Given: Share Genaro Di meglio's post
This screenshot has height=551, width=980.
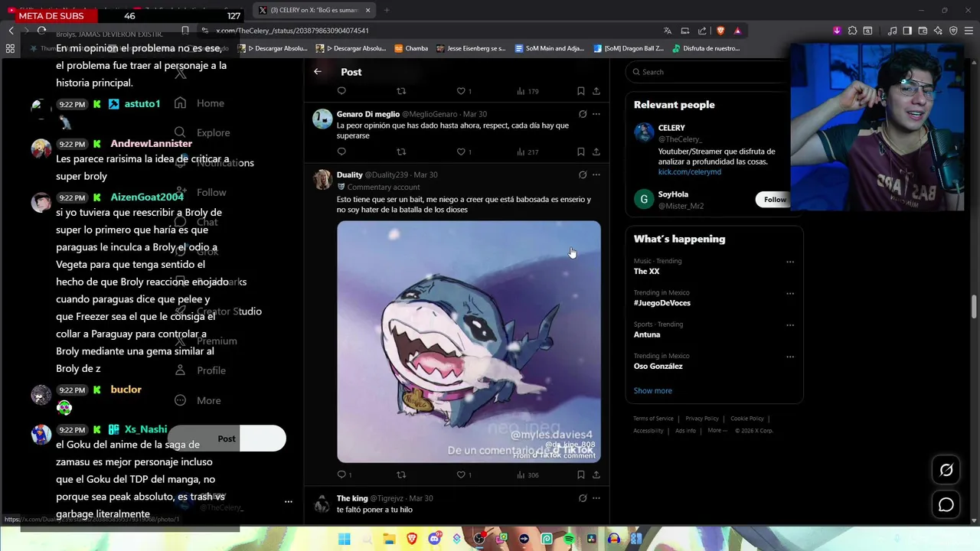Looking at the screenshot, I should (x=596, y=152).
